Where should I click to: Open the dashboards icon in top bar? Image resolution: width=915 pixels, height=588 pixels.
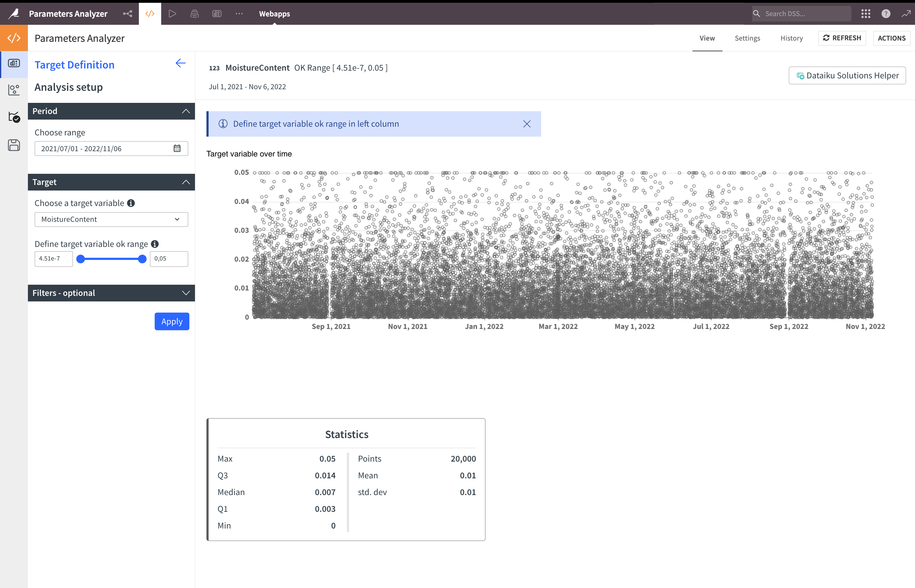(217, 14)
